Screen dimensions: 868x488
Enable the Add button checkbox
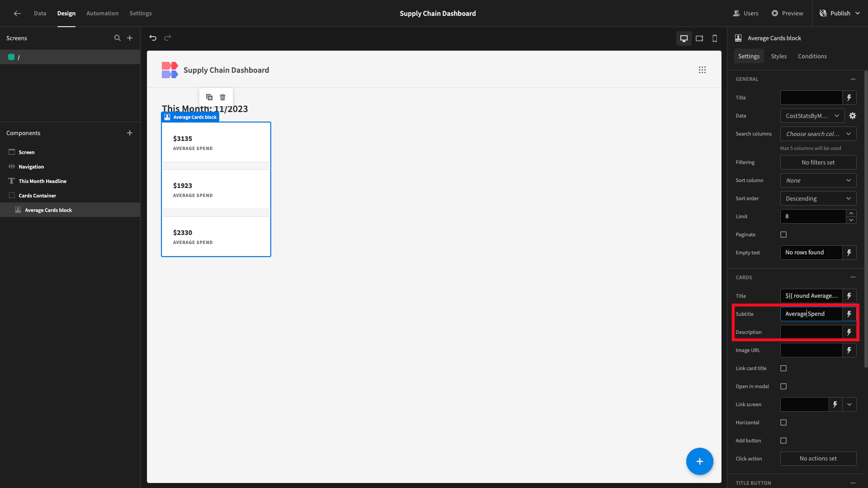click(783, 441)
